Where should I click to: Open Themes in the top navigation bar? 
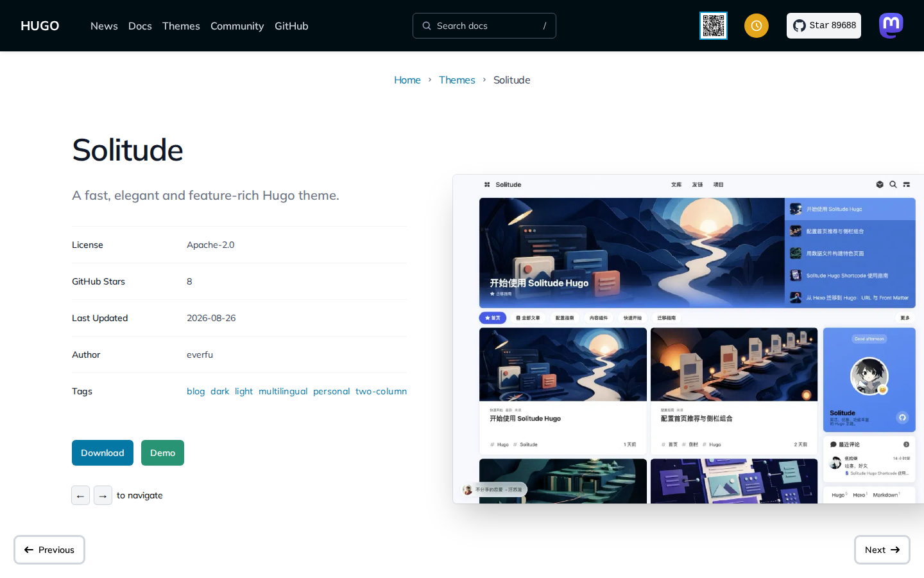click(x=181, y=26)
